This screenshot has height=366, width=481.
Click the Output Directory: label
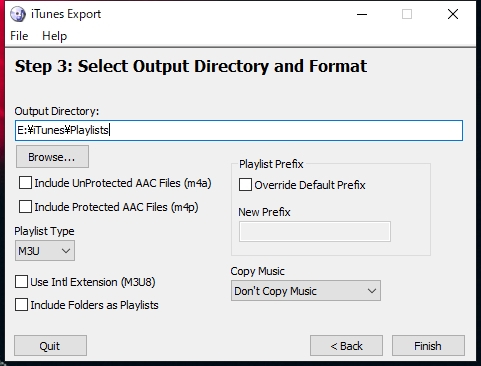(57, 111)
